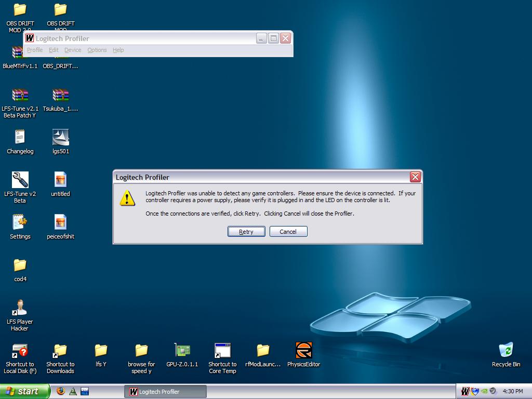Select the lgs501 installer icon
532x399 pixels.
pyautogui.click(x=60, y=137)
